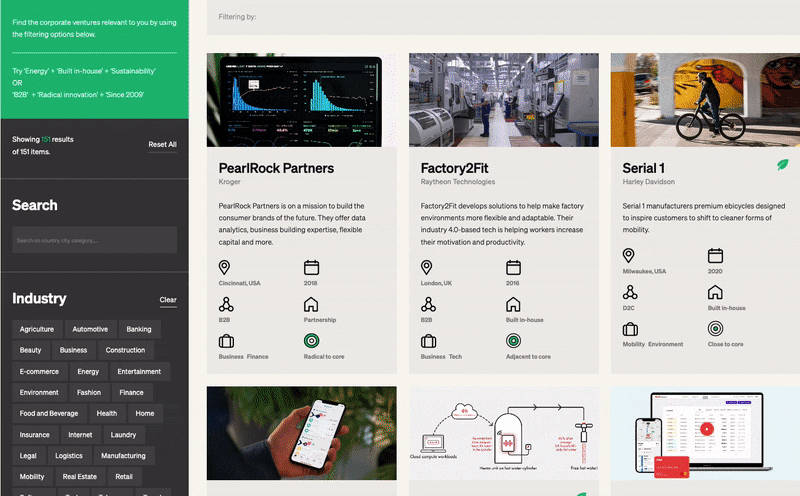Toggle the Beauty industry filter

pos(30,350)
